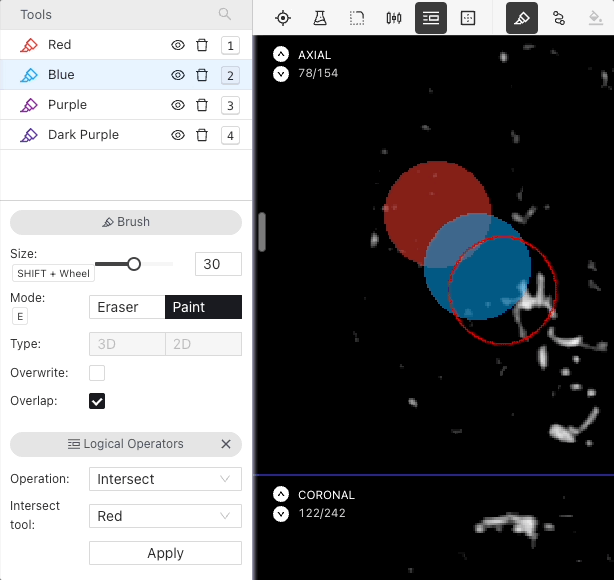Click the Size input field showing 30
Viewport: 614px width, 580px height.
(219, 264)
